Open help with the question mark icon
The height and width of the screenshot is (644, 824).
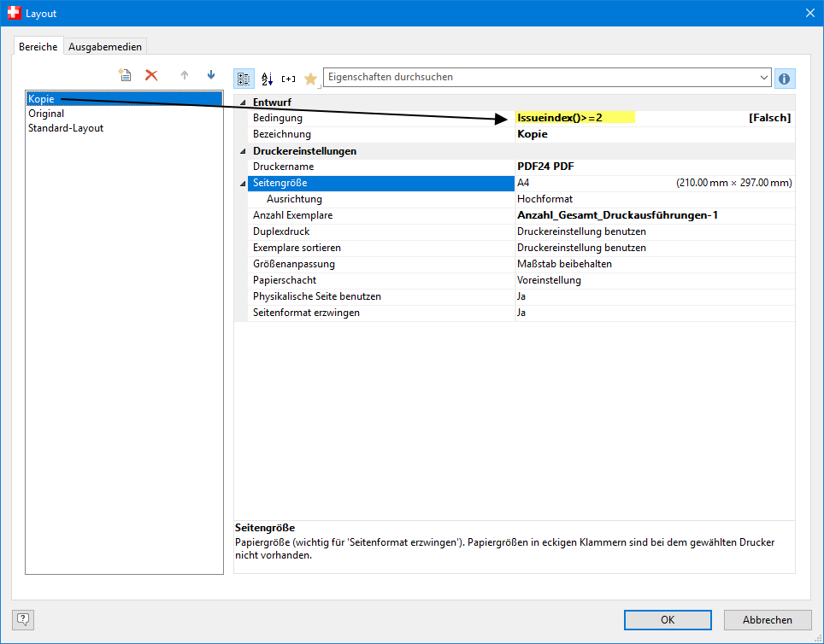pos(23,620)
